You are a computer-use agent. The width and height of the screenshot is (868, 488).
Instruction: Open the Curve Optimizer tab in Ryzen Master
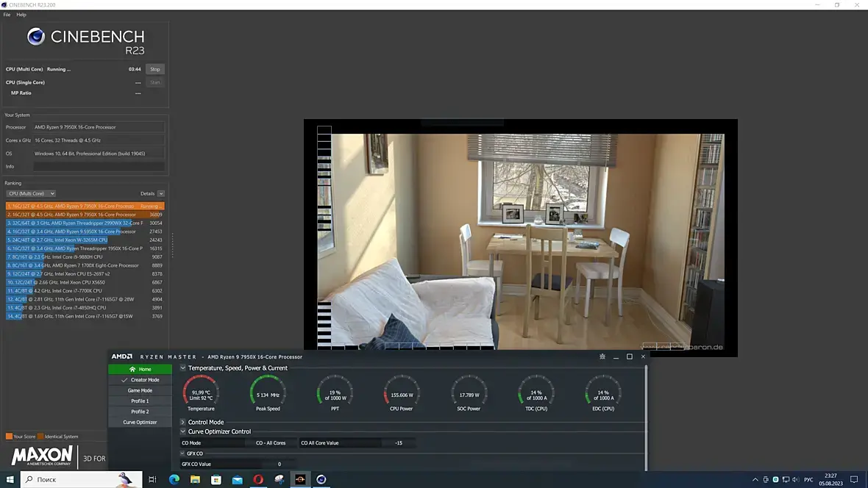coord(140,422)
